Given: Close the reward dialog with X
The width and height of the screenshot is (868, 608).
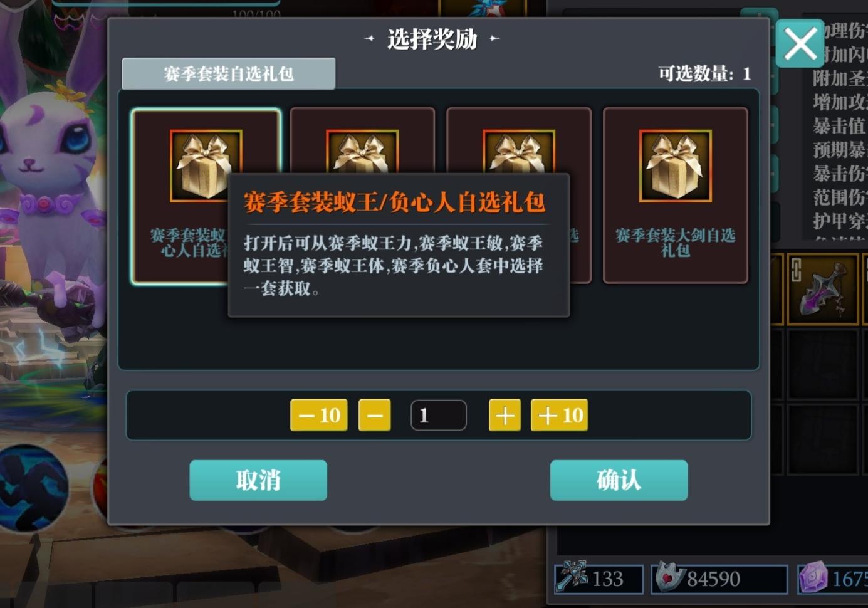Looking at the screenshot, I should pyautogui.click(x=800, y=44).
